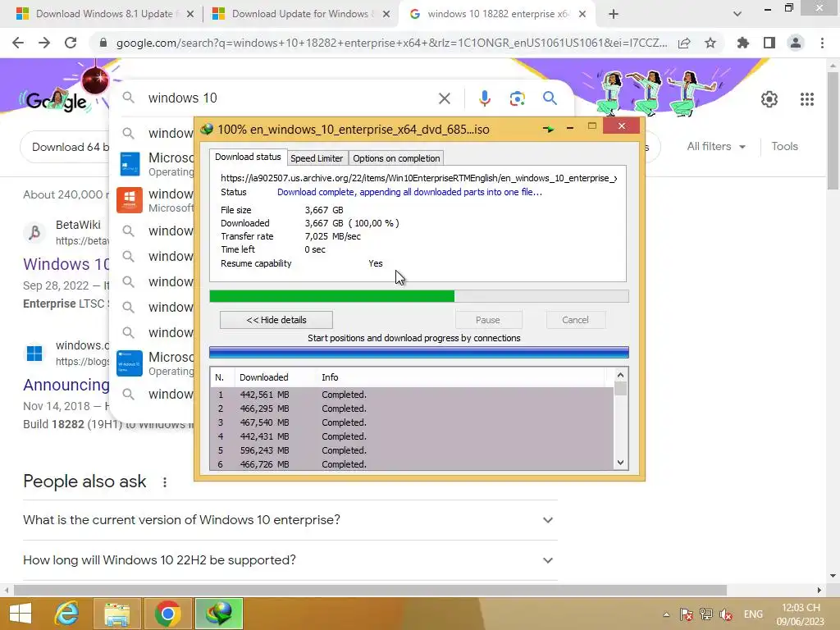Image resolution: width=840 pixels, height=630 pixels.
Task: Switch to Chrome on the taskbar
Action: [167, 614]
